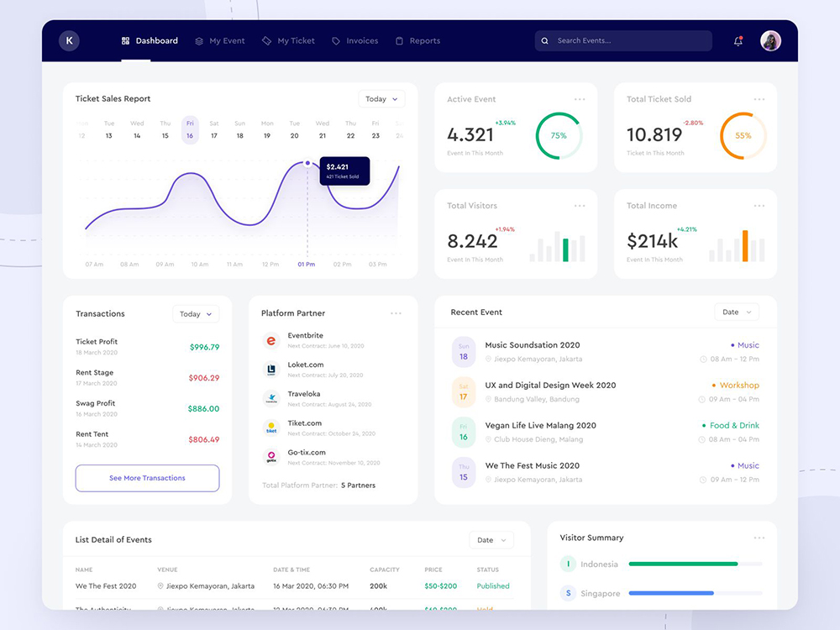Image resolution: width=840 pixels, height=630 pixels.
Task: Click green bar in Total Visitors chart
Action: click(565, 249)
